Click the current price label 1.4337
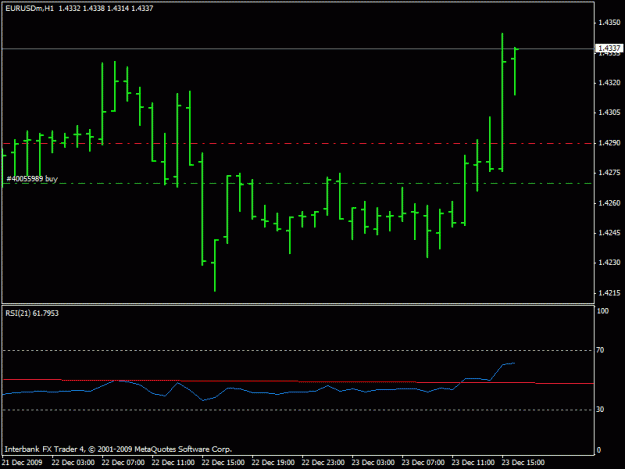Viewport: 625px width, 469px height. 609,48
